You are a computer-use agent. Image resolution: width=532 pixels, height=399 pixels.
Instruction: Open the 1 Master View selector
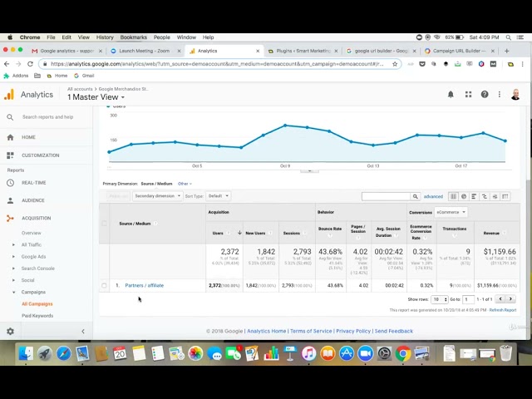[x=96, y=97]
